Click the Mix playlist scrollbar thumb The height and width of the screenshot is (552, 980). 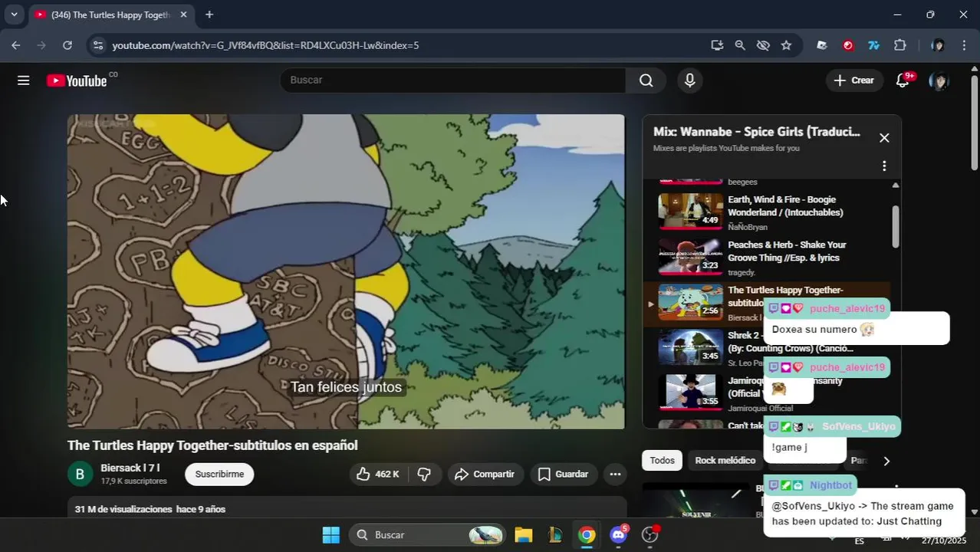pyautogui.click(x=896, y=226)
